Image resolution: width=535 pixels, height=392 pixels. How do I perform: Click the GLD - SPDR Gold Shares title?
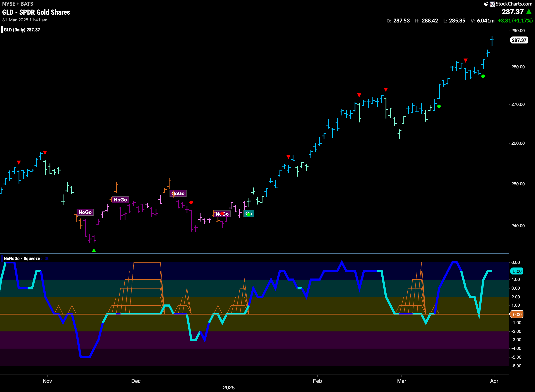tap(36, 12)
